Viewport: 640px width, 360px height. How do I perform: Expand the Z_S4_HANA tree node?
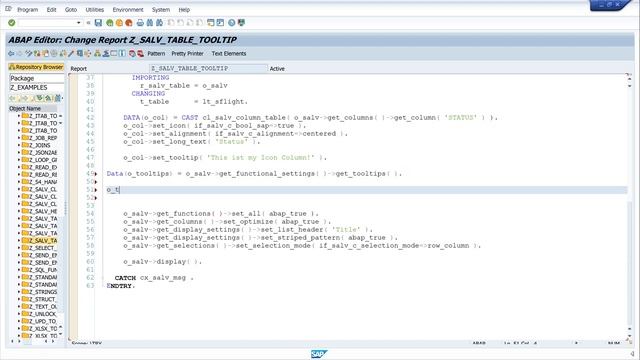pos(19,182)
